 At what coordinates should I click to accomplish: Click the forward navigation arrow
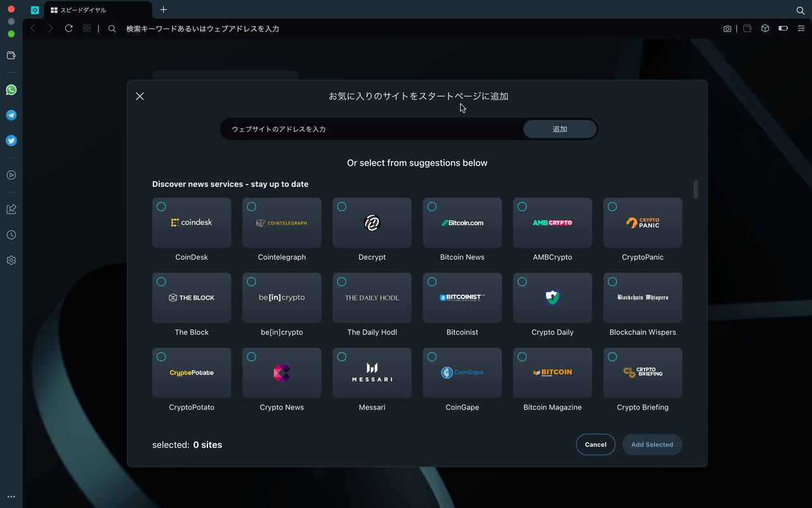point(51,29)
